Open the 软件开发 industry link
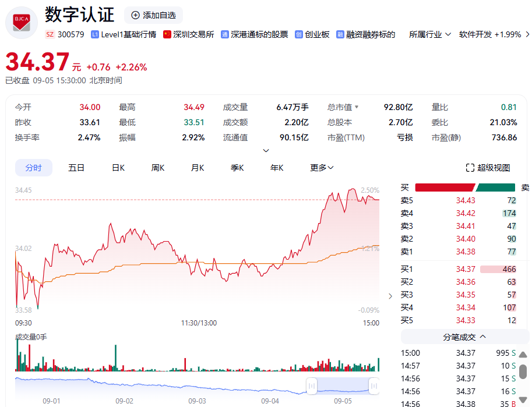The height and width of the screenshot is (407, 532). [489, 34]
